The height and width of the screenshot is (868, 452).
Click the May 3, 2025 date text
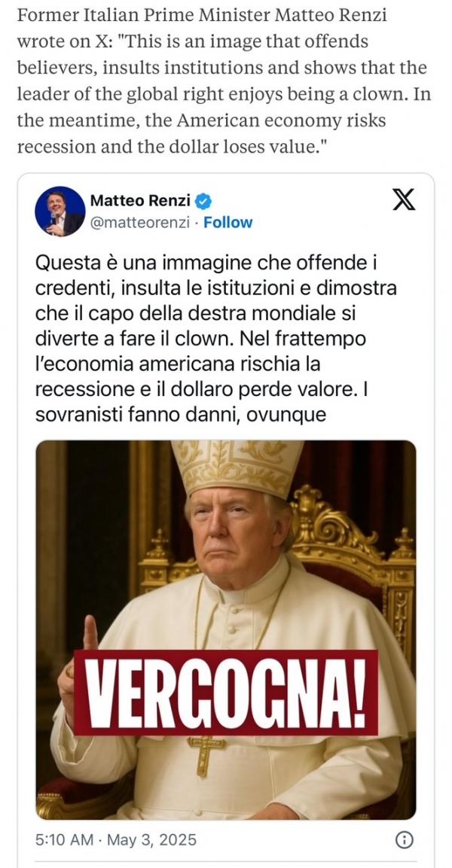tap(151, 839)
